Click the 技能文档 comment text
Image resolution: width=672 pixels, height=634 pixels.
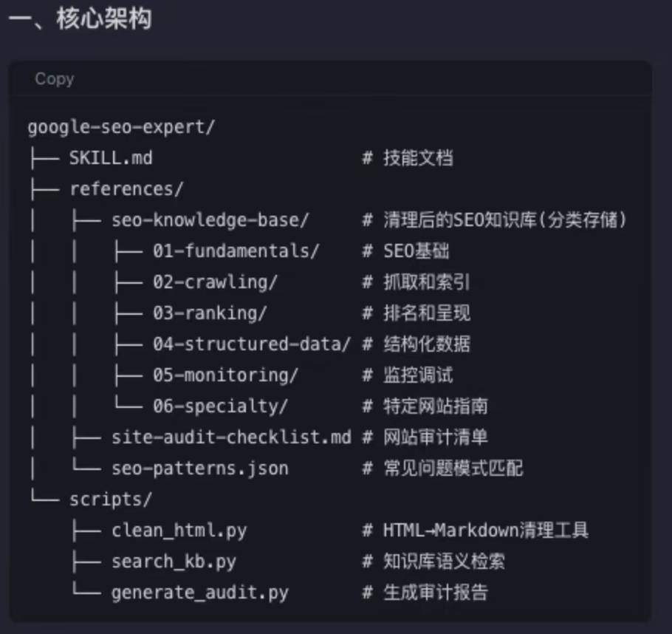[x=418, y=158]
